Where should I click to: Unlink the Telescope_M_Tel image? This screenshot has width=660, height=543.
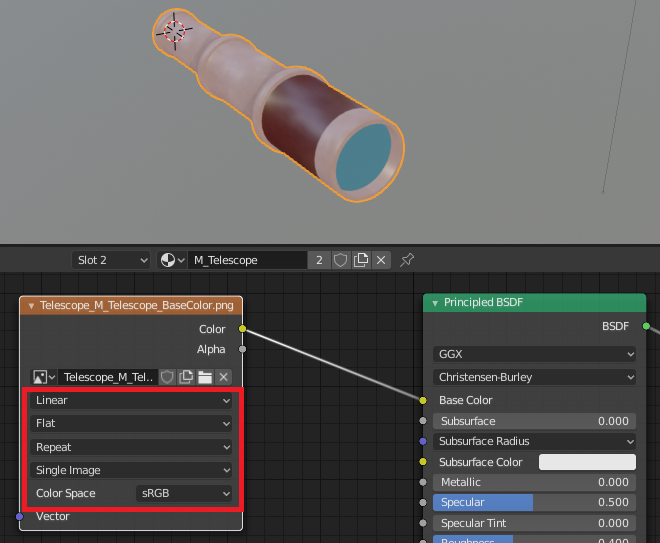(224, 377)
